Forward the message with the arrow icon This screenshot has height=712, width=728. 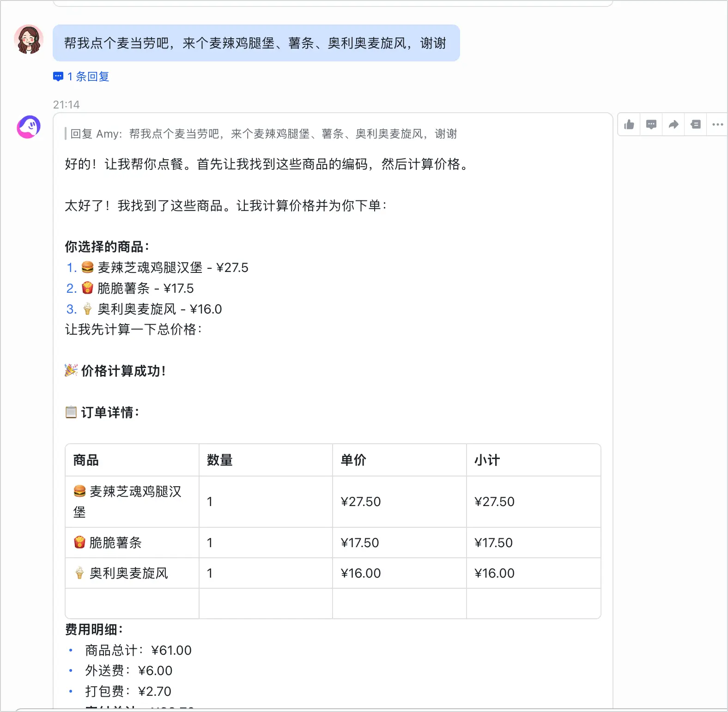point(673,125)
